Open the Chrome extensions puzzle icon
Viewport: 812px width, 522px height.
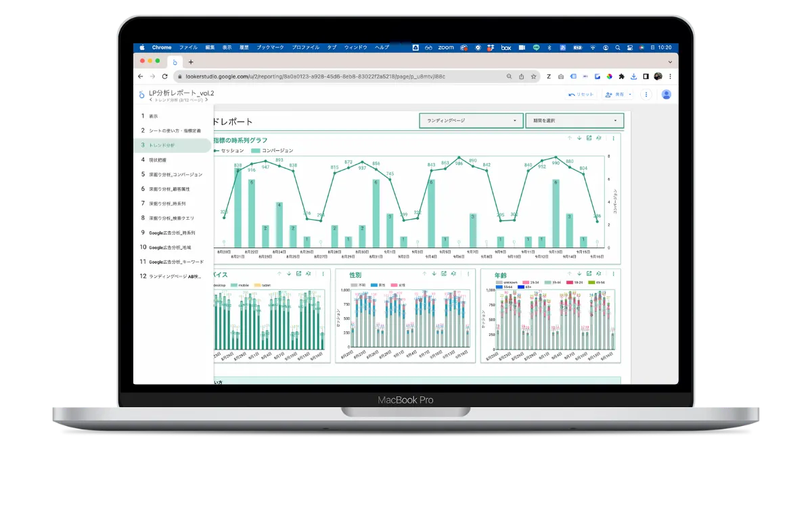pyautogui.click(x=623, y=76)
